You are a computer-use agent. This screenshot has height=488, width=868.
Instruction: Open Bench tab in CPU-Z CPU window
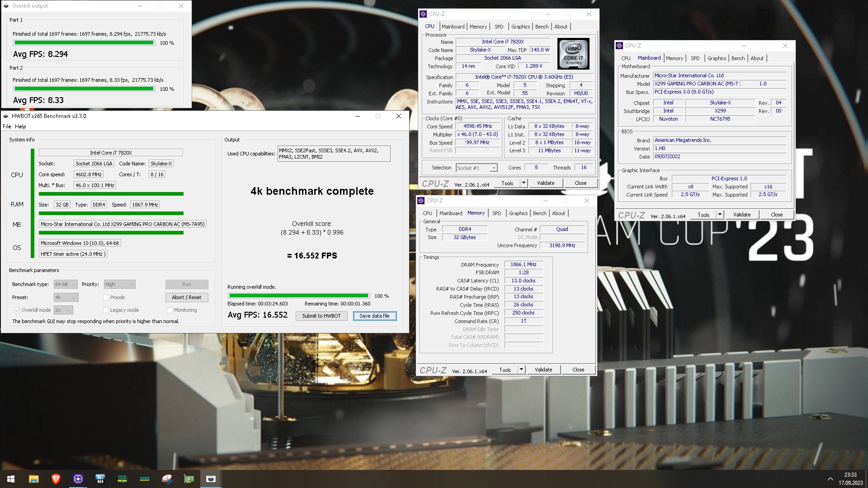(542, 27)
